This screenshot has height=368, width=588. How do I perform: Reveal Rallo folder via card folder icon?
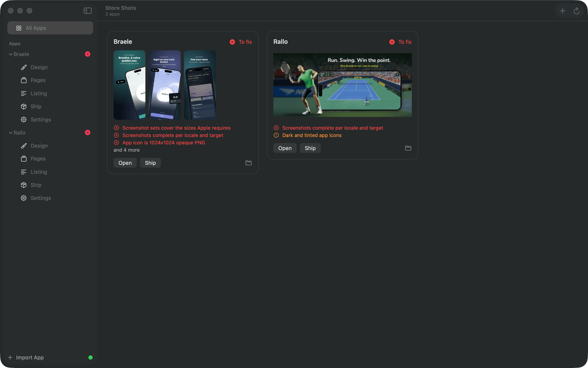coord(408,148)
